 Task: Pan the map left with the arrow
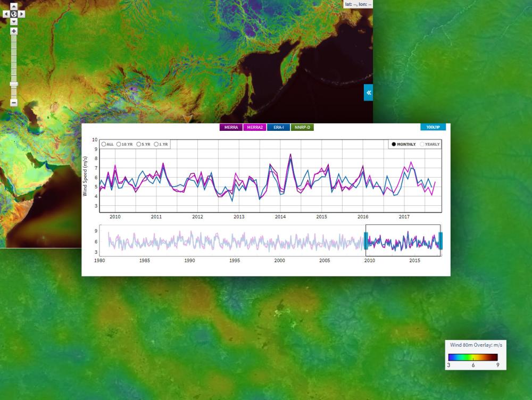[x=6, y=14]
